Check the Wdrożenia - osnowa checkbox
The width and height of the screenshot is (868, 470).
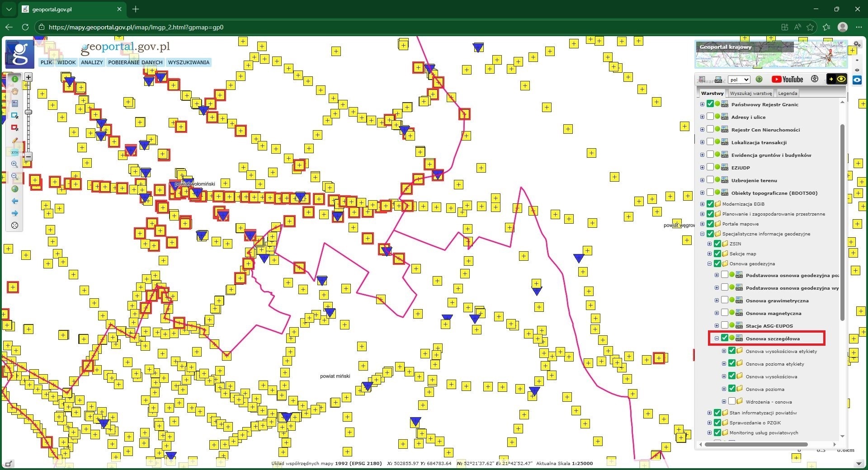point(732,401)
